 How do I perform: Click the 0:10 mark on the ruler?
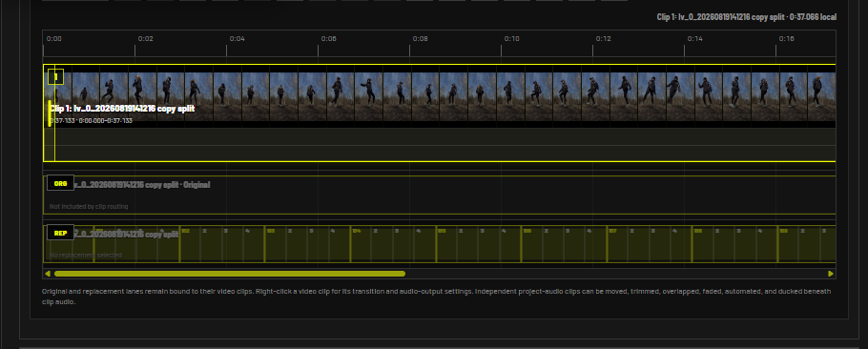(x=511, y=39)
